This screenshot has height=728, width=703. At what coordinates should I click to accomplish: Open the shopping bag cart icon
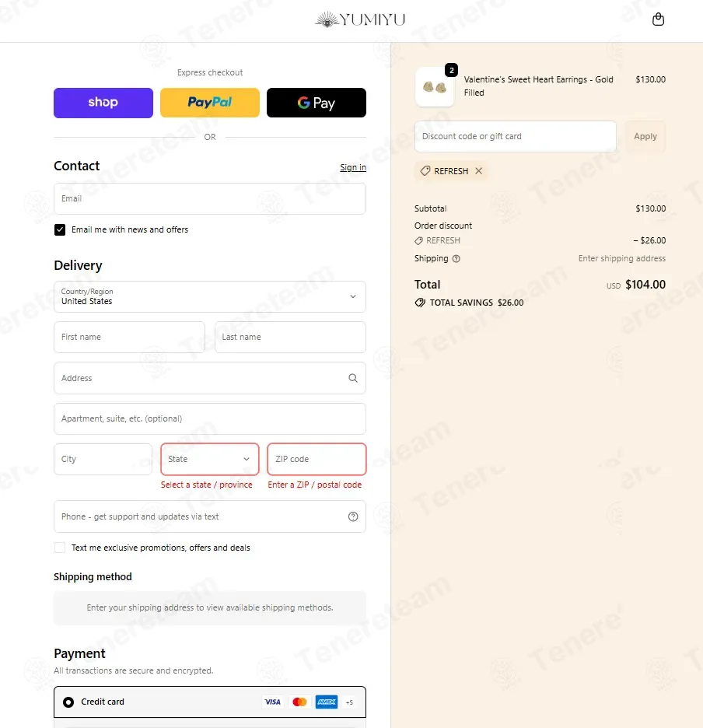pos(658,19)
